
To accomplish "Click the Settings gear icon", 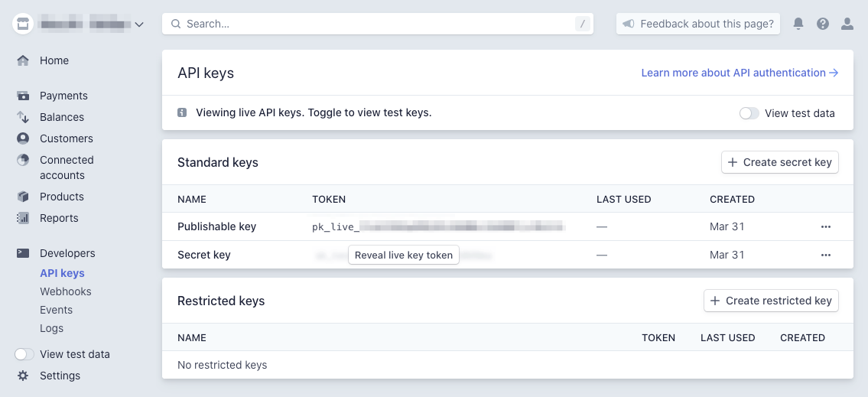I will pos(23,376).
